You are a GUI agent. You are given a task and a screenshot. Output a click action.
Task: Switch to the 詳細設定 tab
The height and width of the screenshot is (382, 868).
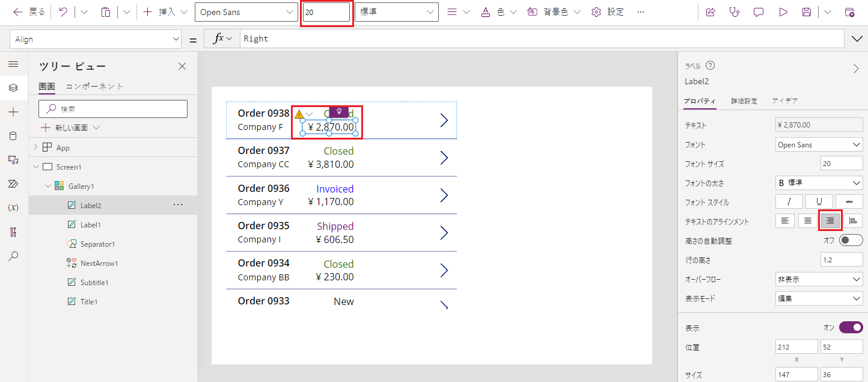pos(744,101)
